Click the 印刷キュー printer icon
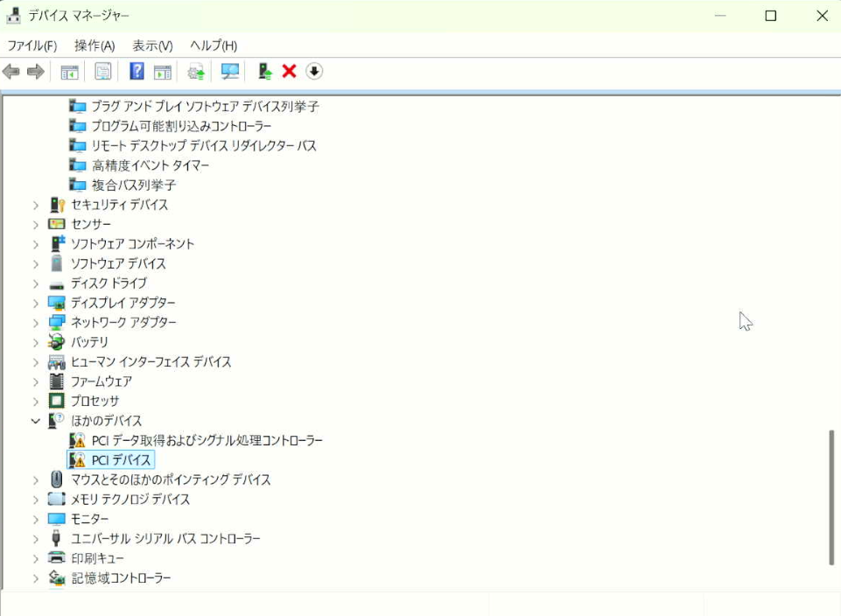This screenshot has height=616, width=841. 56,557
